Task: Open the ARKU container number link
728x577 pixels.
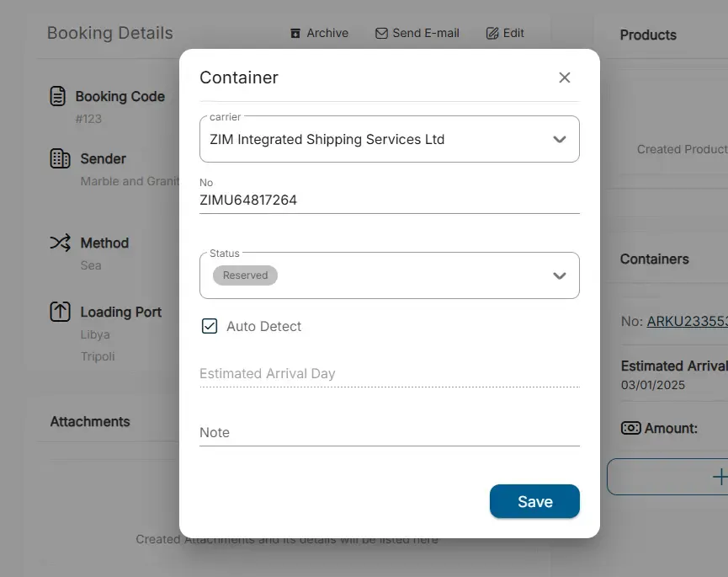Action: tap(687, 321)
